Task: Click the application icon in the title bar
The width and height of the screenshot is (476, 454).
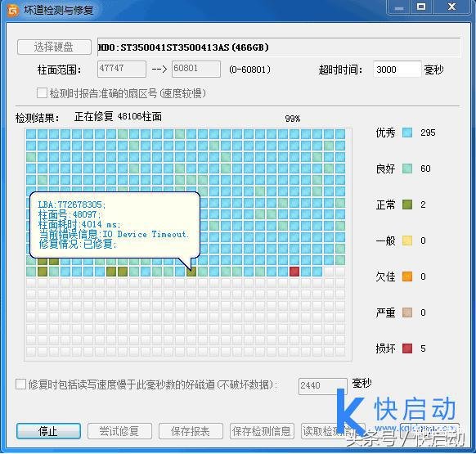Action: click(13, 11)
